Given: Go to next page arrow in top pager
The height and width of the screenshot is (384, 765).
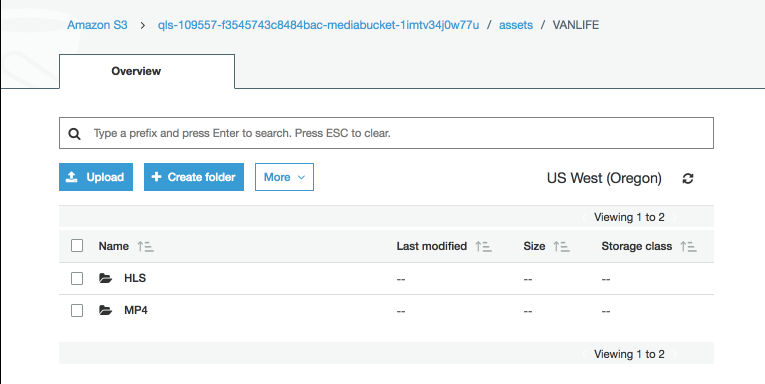Looking at the screenshot, I should 675,218.
